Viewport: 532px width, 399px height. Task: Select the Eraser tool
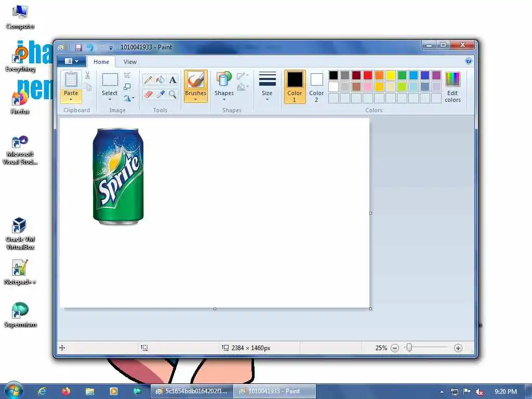(x=148, y=95)
